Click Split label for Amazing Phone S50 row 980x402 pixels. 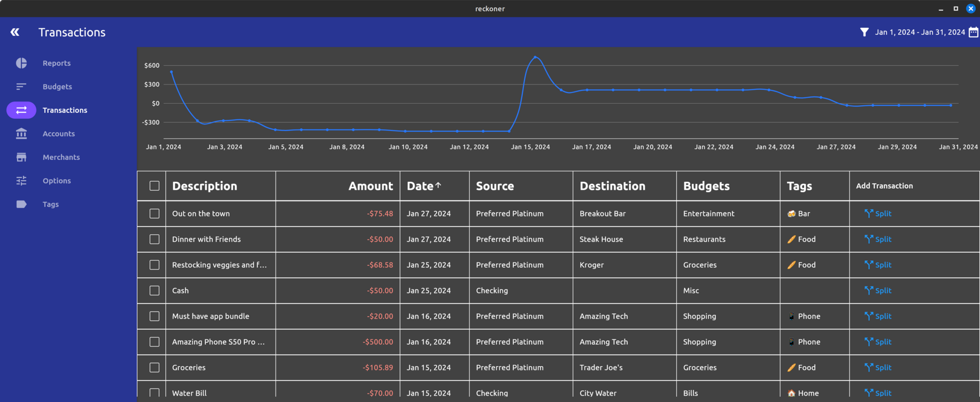pos(883,342)
